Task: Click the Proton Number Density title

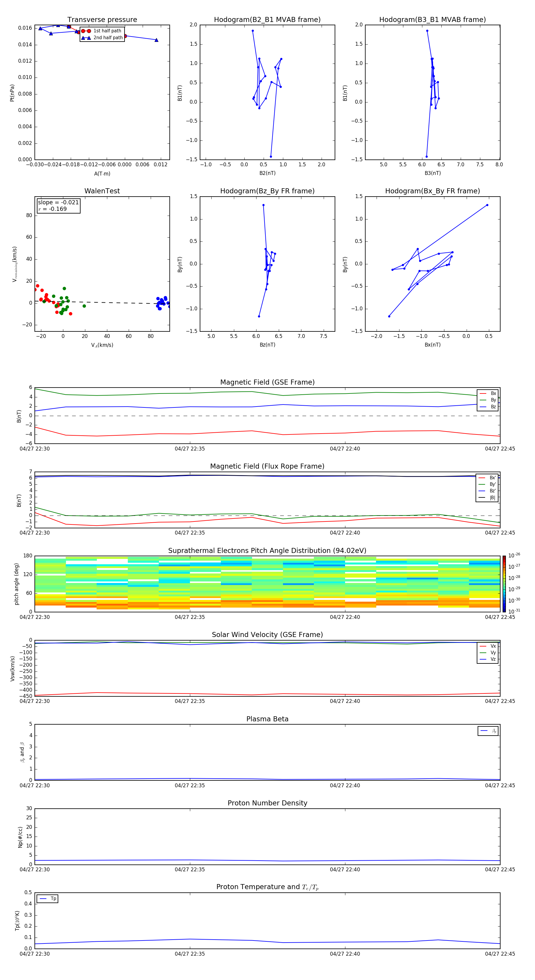Action: coord(267,803)
